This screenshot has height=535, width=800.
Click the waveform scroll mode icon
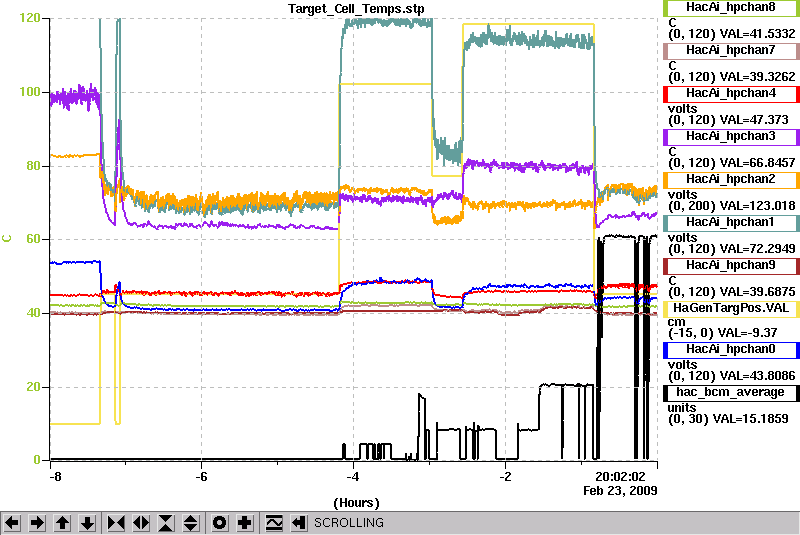coord(274,523)
